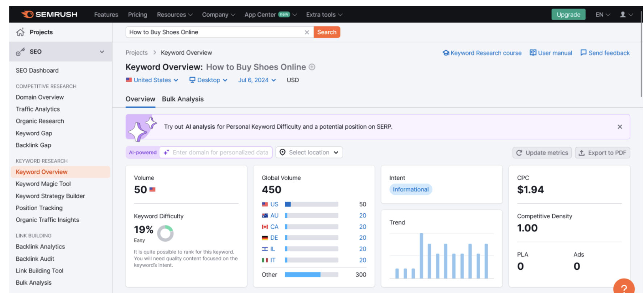Screen dimensions: 644x293
Task: Dismiss the AI analysis banner
Action: tap(620, 127)
